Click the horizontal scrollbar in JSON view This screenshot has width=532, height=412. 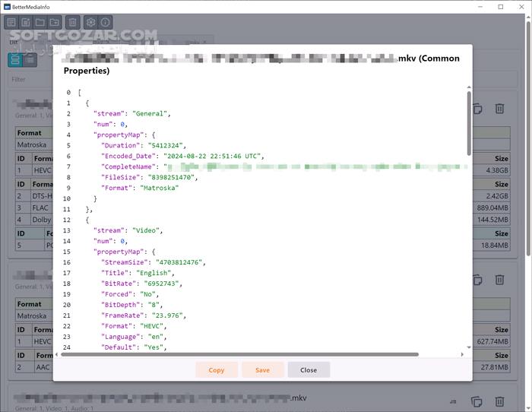coord(251,354)
